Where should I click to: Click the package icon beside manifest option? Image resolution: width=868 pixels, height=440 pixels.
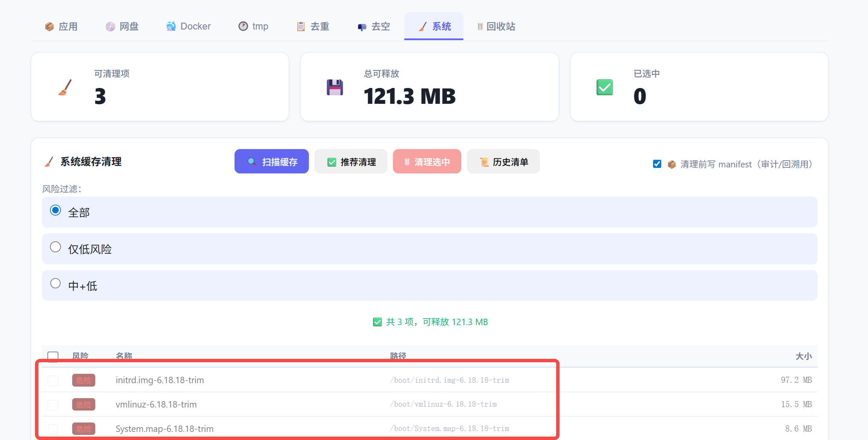pyautogui.click(x=672, y=164)
